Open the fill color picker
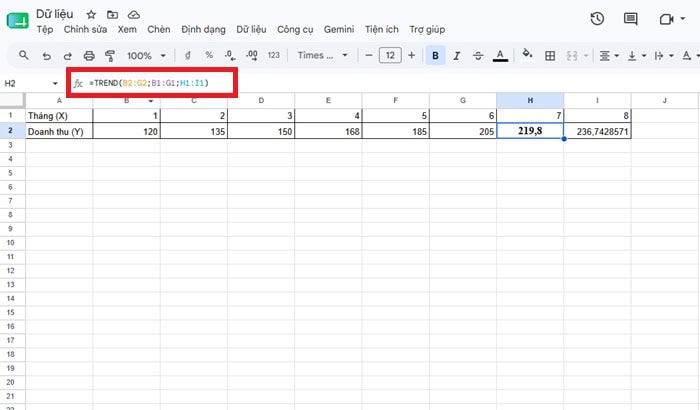700x410 pixels. click(x=527, y=54)
